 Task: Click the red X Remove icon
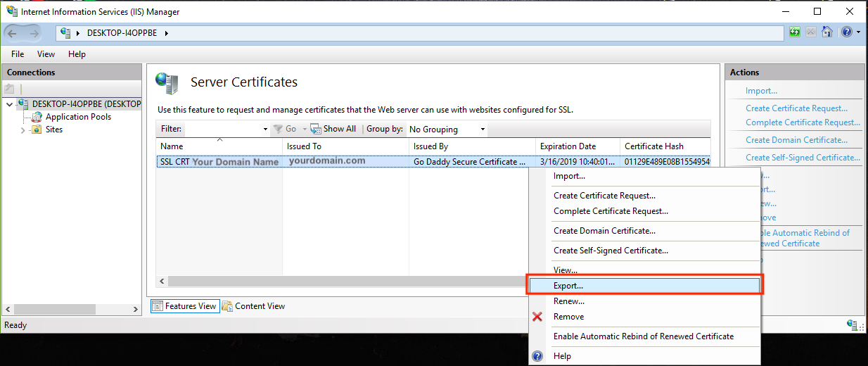(x=537, y=317)
